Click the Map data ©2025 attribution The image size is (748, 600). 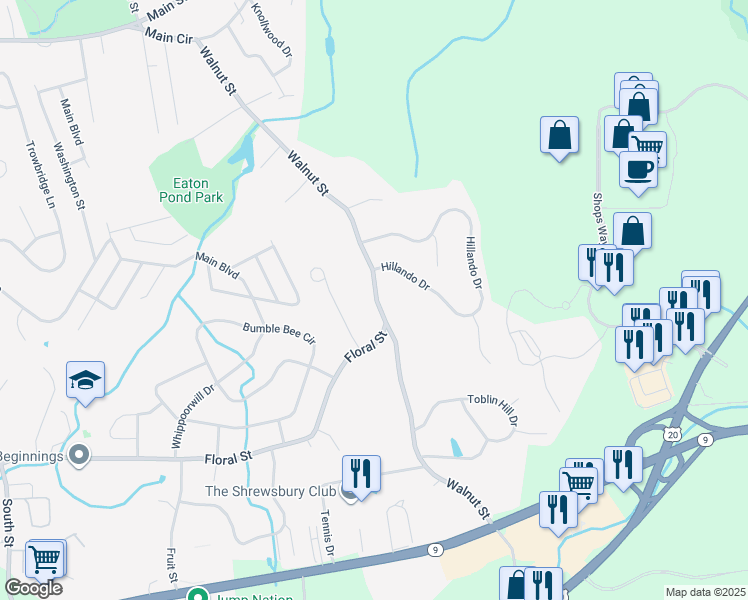pos(706,593)
